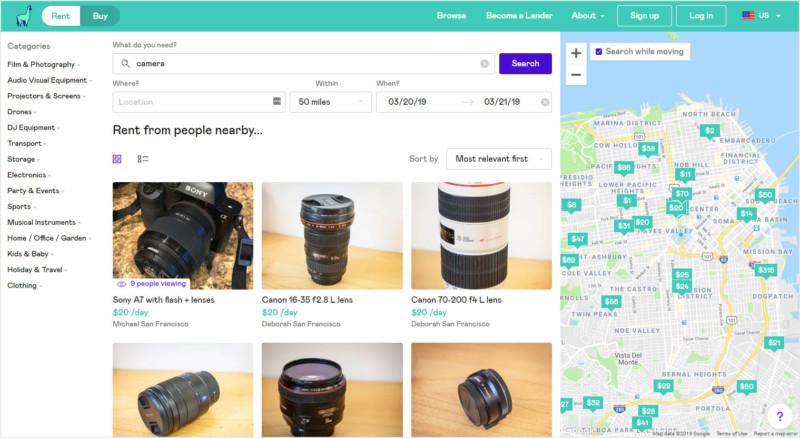The height and width of the screenshot is (438, 800).
Task: Open the Sports category
Action: [x=21, y=206]
